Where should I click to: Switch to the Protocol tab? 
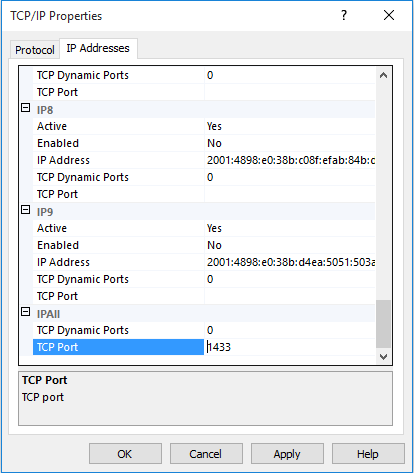[35, 50]
